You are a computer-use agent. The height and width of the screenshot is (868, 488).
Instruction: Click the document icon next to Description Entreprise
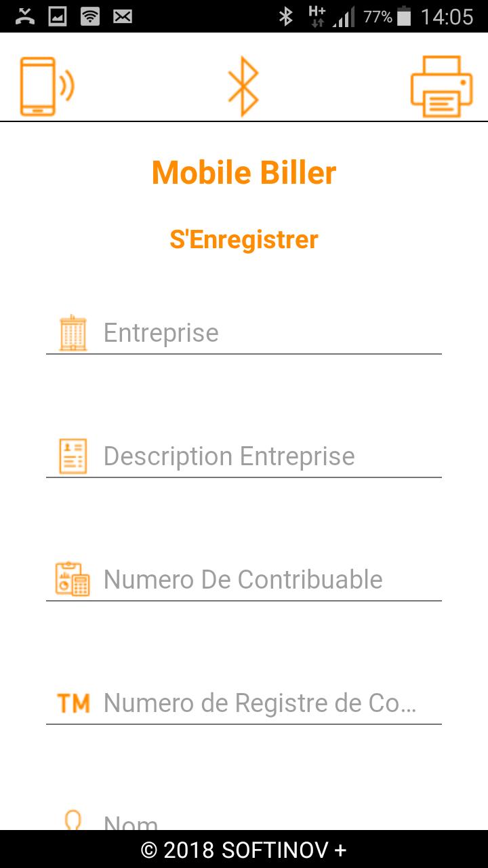click(73, 456)
